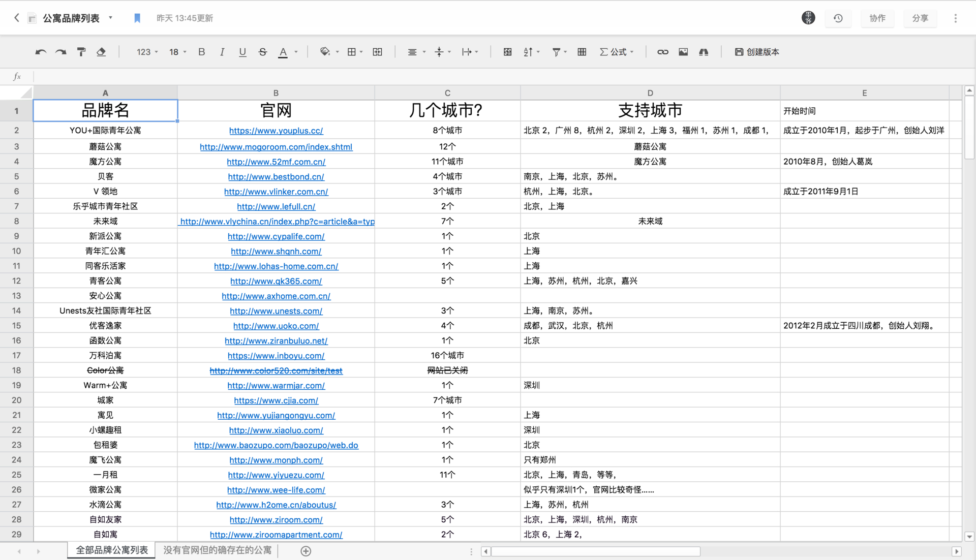Toggle bold formatting
The image size is (976, 560).
(202, 52)
